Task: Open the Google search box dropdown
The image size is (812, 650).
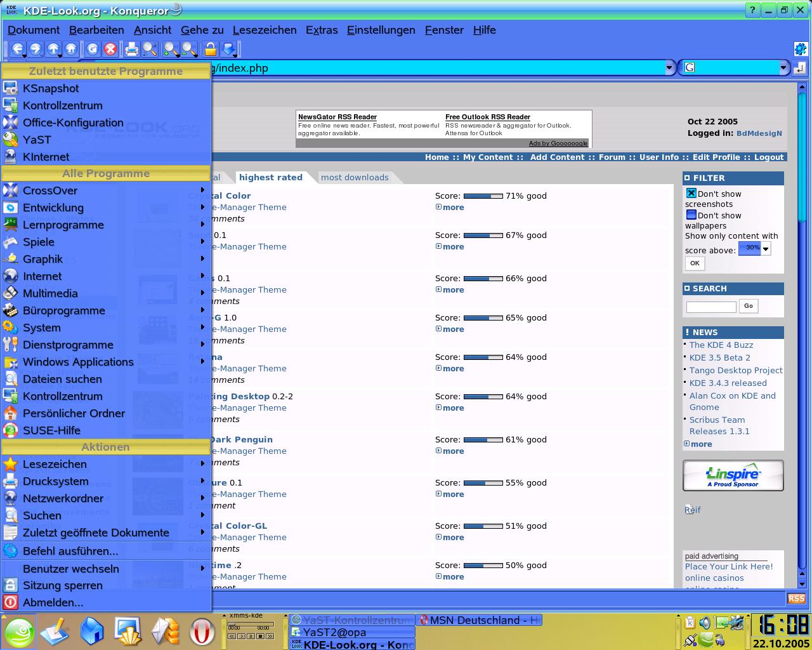Action: click(x=783, y=68)
